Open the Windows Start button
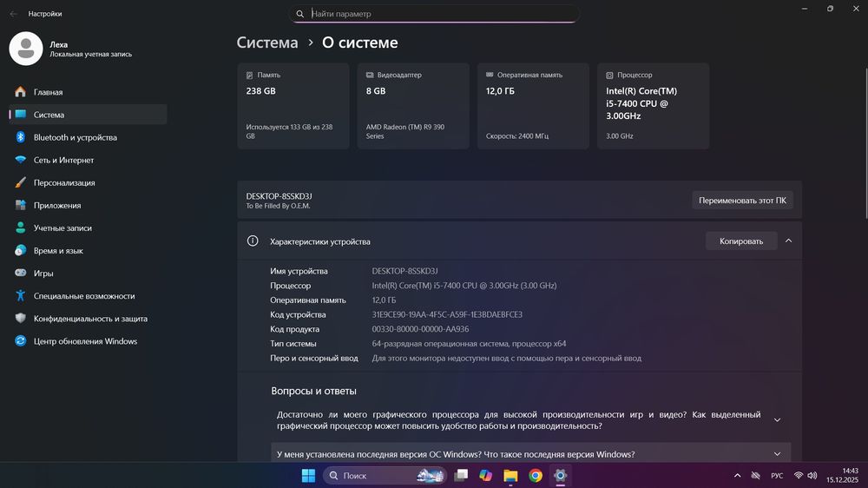This screenshot has height=488, width=868. point(308,476)
